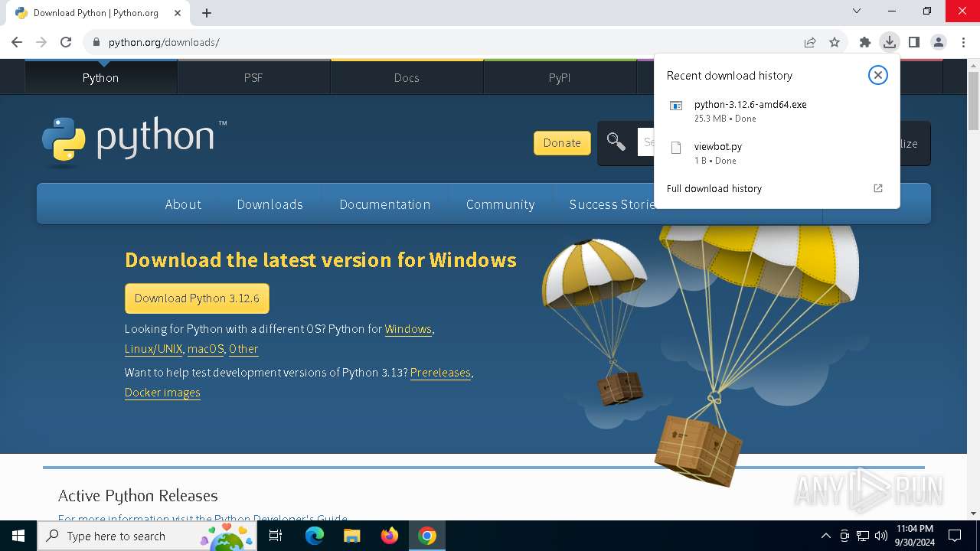Open the Chrome three-dot menu

[x=963, y=42]
